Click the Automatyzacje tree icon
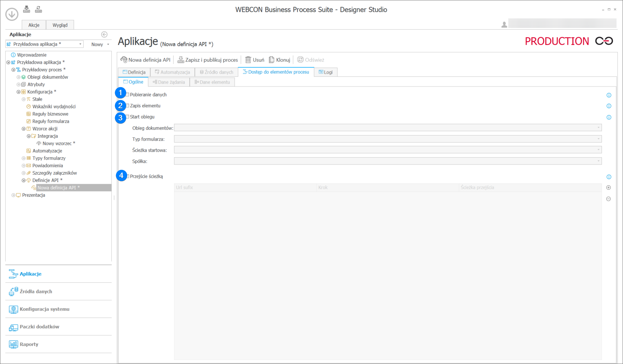The height and width of the screenshot is (364, 623). (x=29, y=151)
